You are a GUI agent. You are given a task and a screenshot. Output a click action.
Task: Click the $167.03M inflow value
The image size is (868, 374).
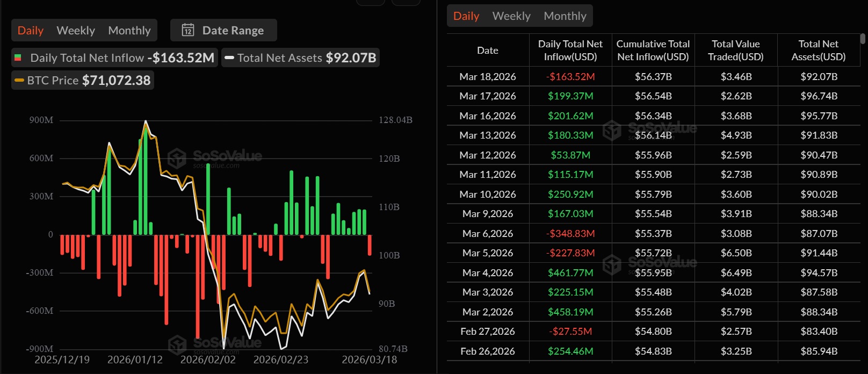click(570, 214)
